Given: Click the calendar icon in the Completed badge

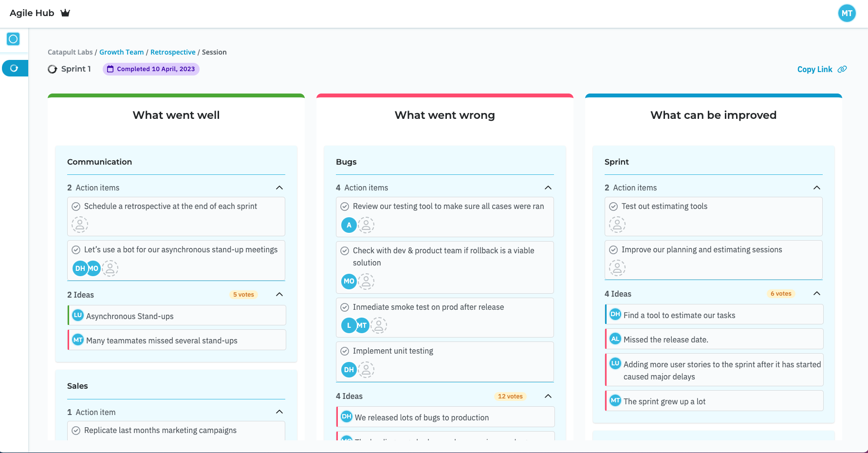Looking at the screenshot, I should [x=110, y=69].
